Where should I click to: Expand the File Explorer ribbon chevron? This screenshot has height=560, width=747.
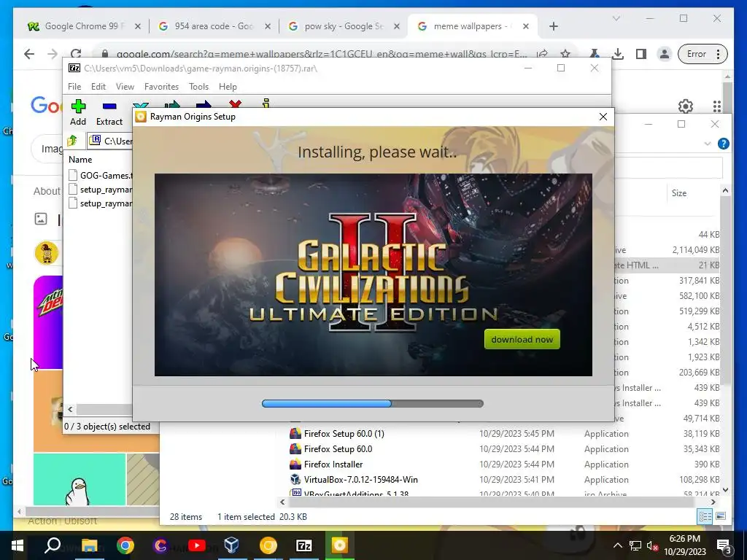tap(708, 144)
